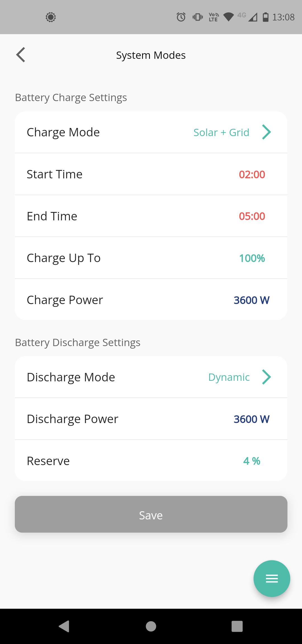Edit the Start Time value 02:00
The height and width of the screenshot is (644, 302).
click(x=252, y=174)
